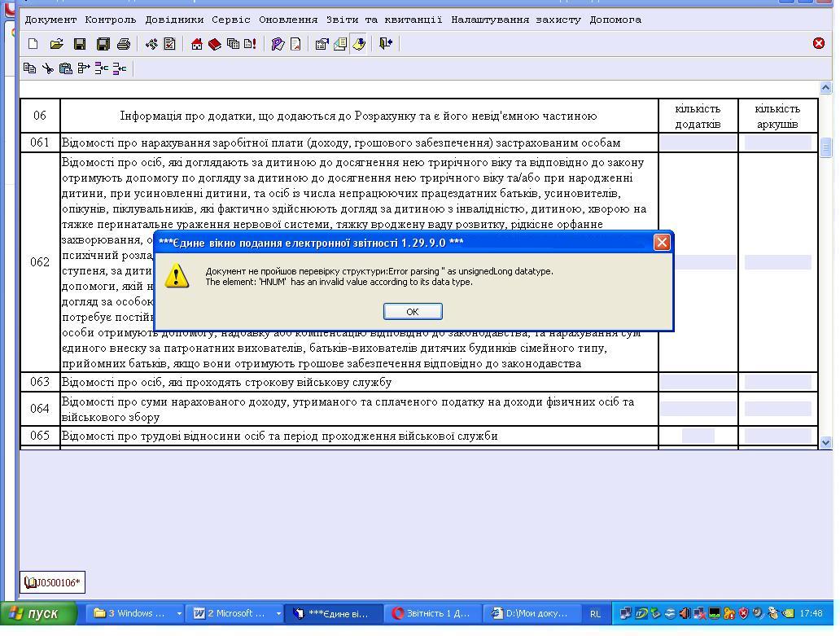The image size is (840, 636).
Task: Select the J0500106* document tab
Action: pyautogui.click(x=52, y=582)
